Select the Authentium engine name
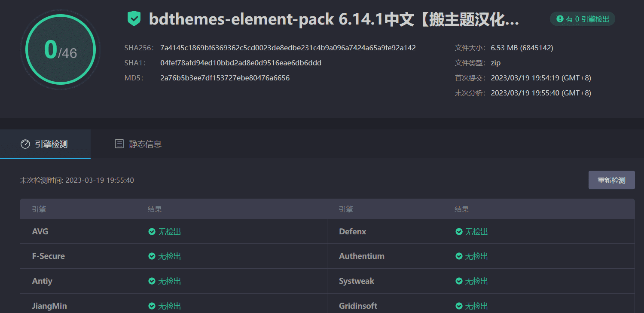The width and height of the screenshot is (644, 313). coord(362,256)
